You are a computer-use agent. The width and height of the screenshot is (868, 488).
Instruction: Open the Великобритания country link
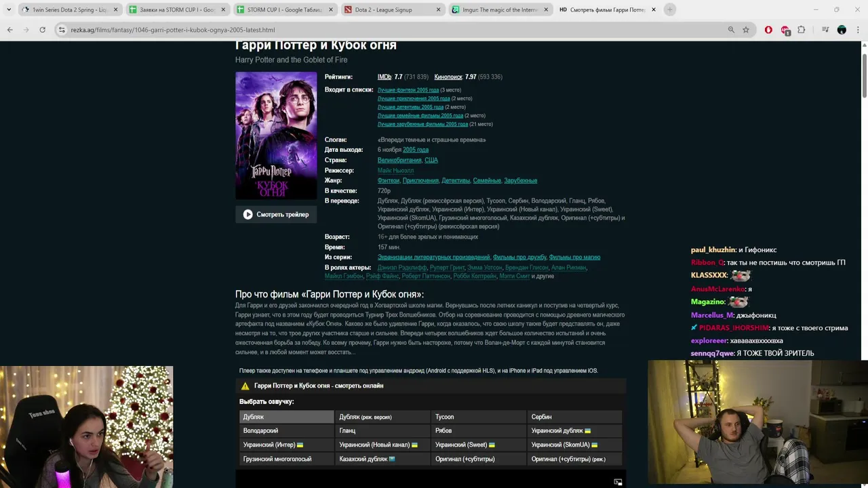399,160
